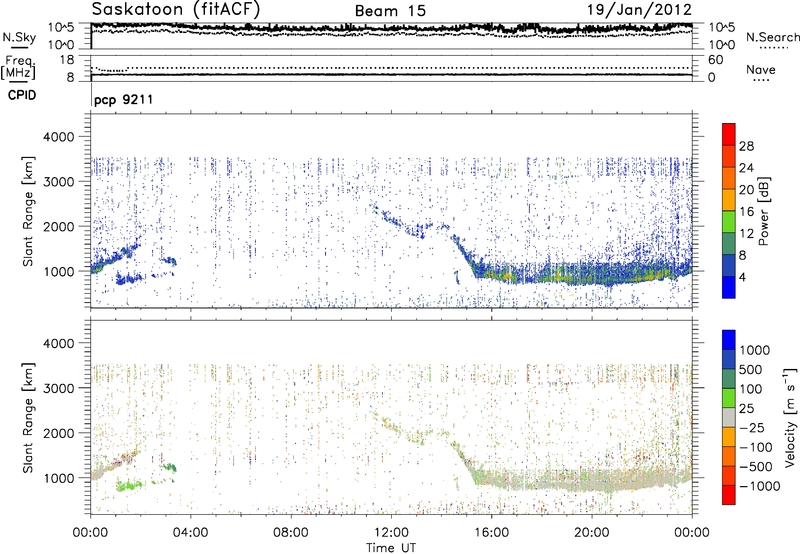
Task: Click the noise trace in N.Sky panel
Action: tap(391, 27)
